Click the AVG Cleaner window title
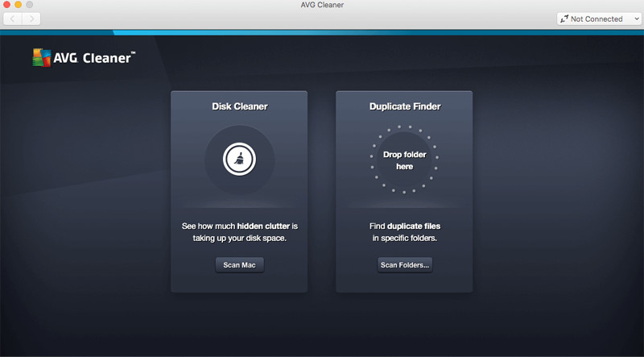Viewport: 644px width, 357px height. tap(322, 6)
